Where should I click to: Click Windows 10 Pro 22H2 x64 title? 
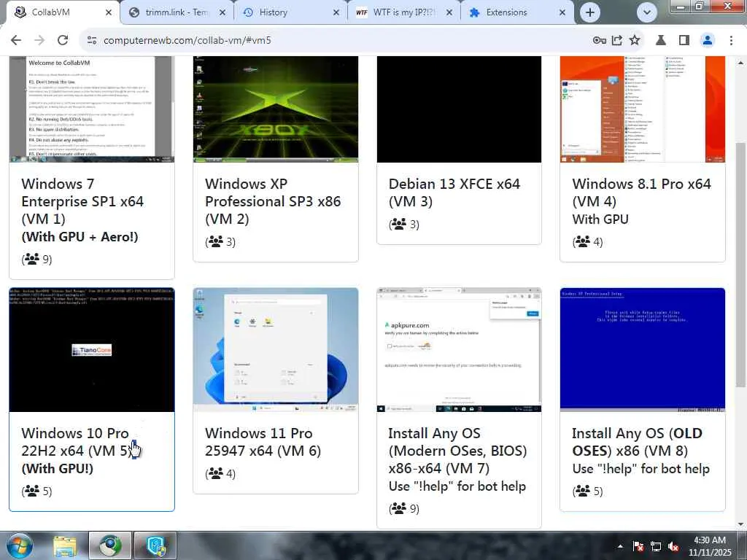click(x=76, y=442)
